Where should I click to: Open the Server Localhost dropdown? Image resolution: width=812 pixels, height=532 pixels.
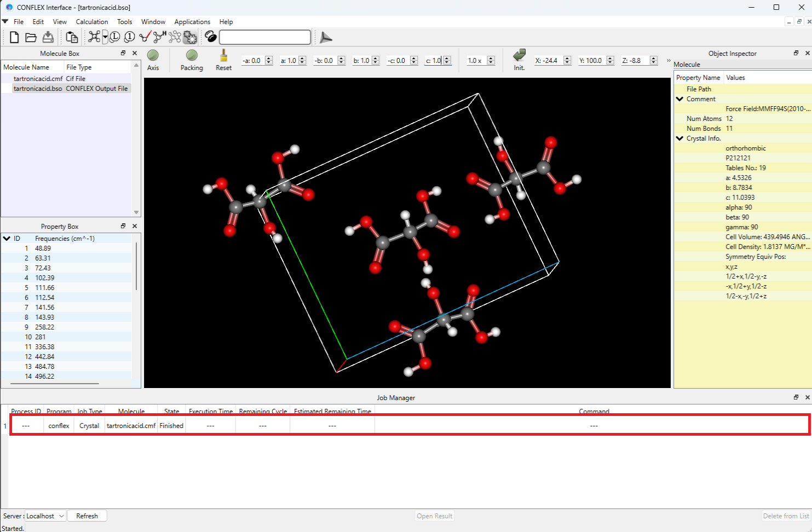click(45, 516)
